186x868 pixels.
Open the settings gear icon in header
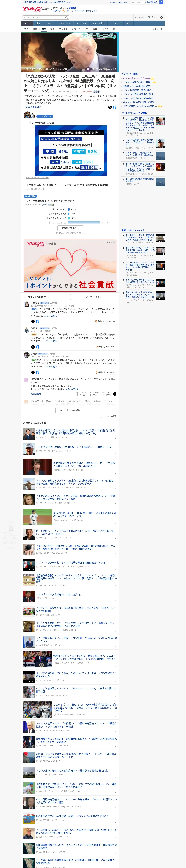coord(161,17)
